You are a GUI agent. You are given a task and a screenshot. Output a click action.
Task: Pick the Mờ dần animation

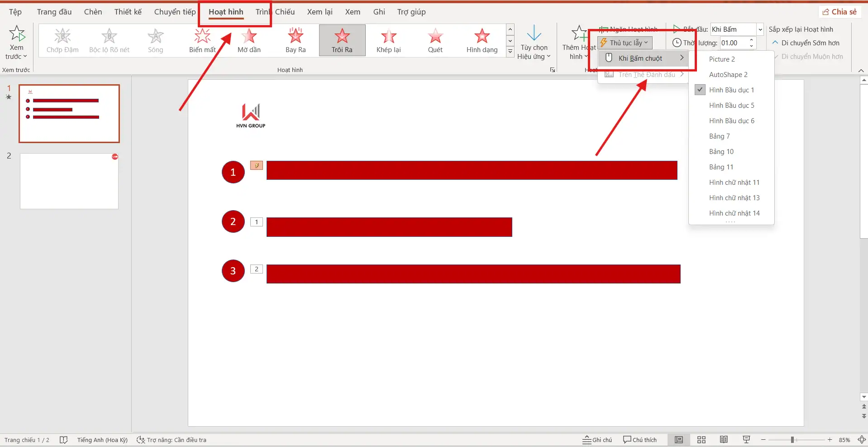point(249,40)
